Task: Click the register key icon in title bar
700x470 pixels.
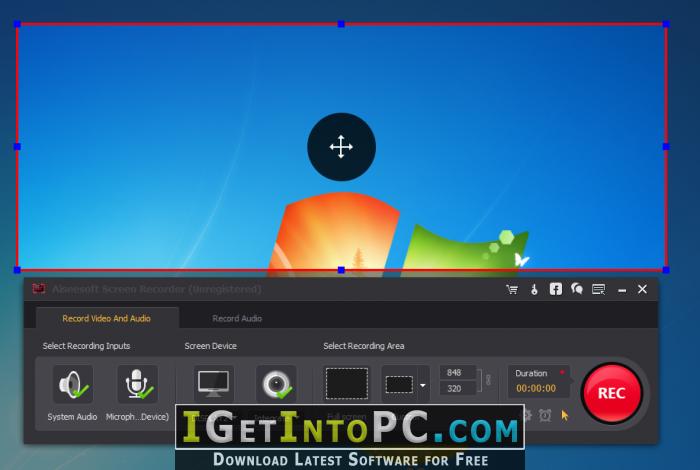Action: 534,290
